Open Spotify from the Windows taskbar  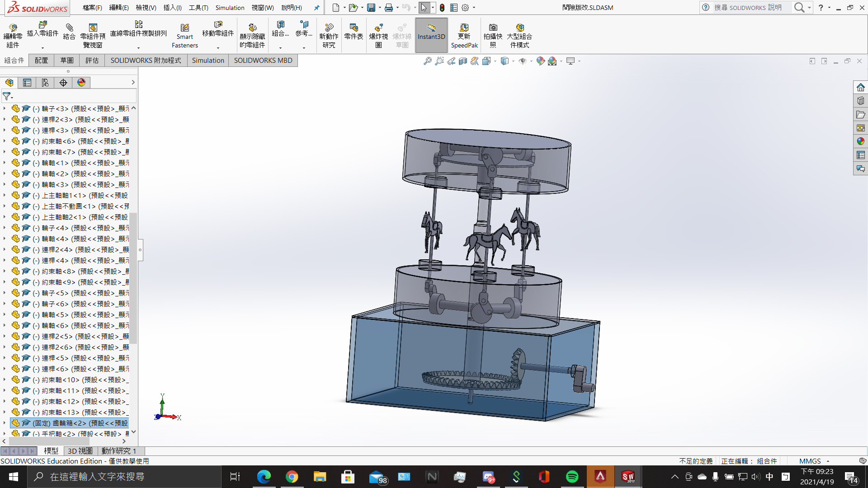point(572,477)
